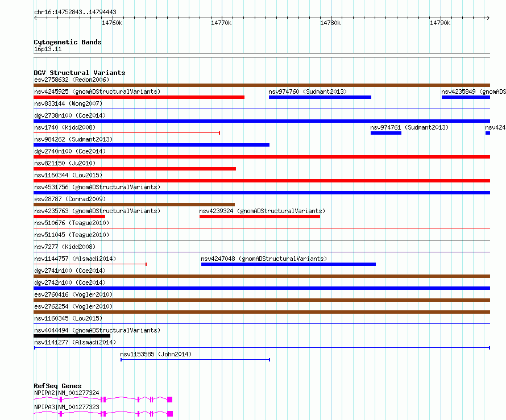Open the NPIPA2|NM_001277324 gene label

[67, 393]
